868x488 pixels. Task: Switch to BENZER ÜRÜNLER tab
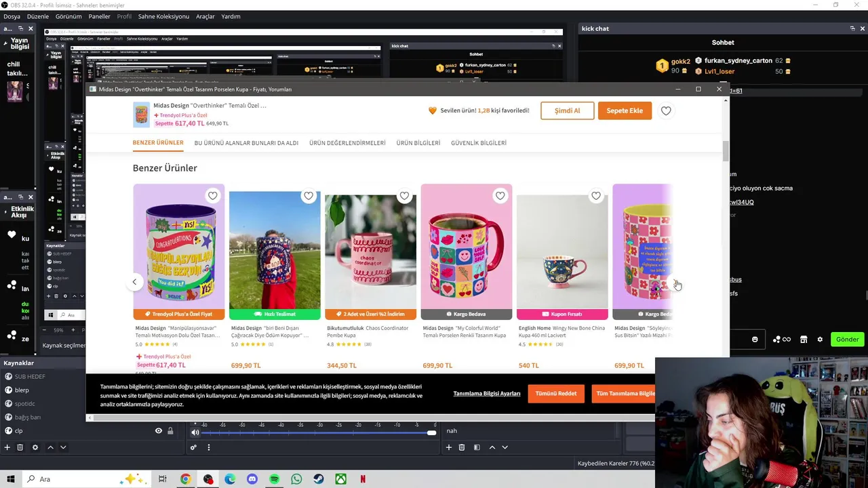(158, 143)
